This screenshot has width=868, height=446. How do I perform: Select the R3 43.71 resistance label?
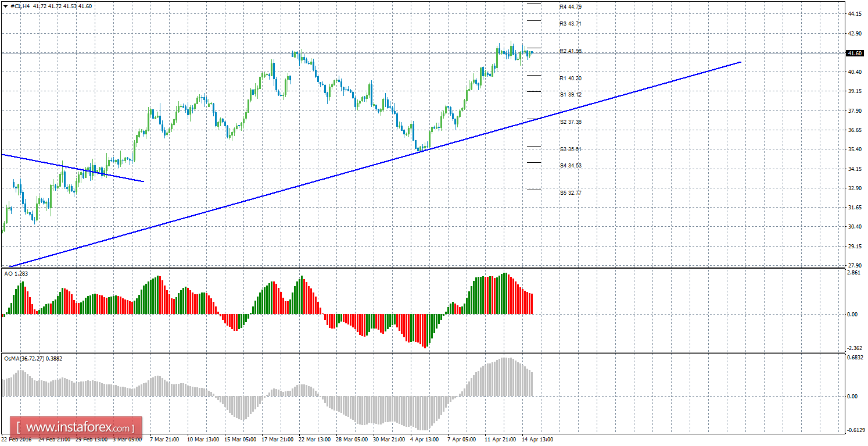coord(570,24)
